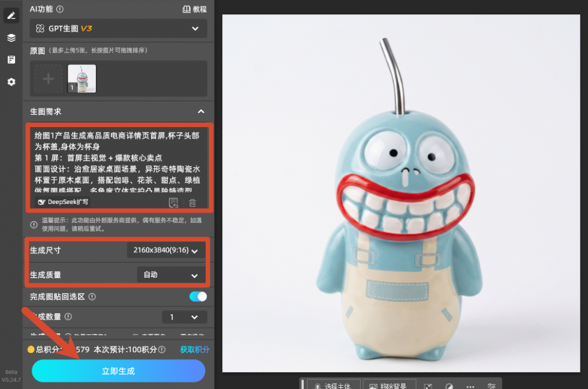
Task: Click the 生成质量 label text
Action: coord(45,275)
